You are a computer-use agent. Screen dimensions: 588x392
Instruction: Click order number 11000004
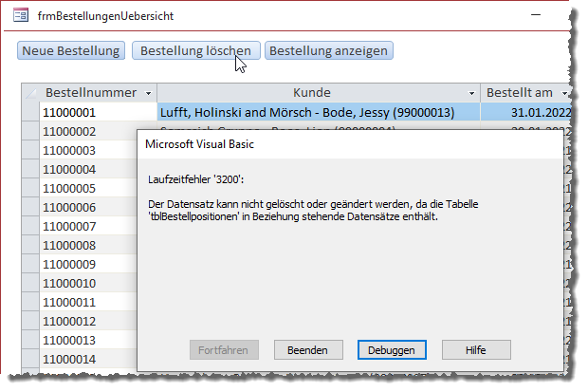click(x=88, y=169)
